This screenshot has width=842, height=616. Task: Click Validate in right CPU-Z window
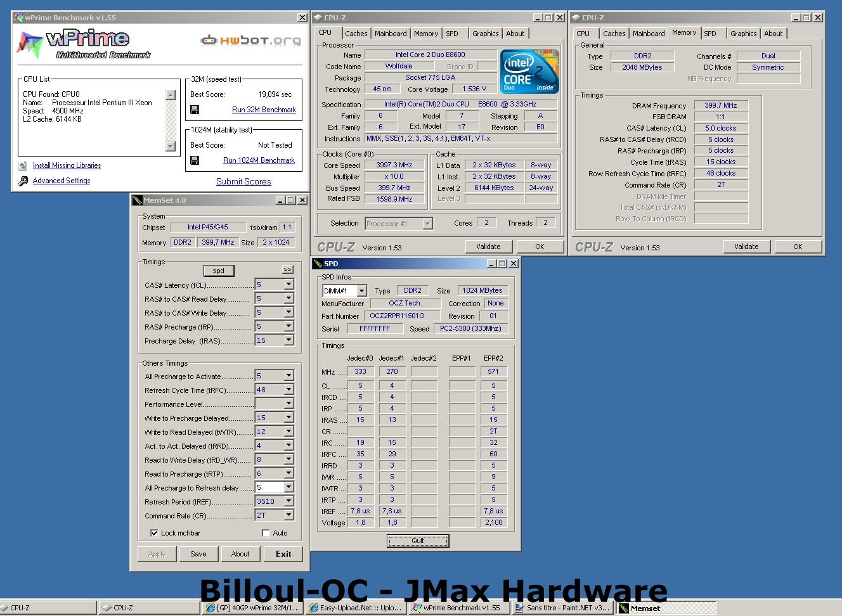pos(746,247)
